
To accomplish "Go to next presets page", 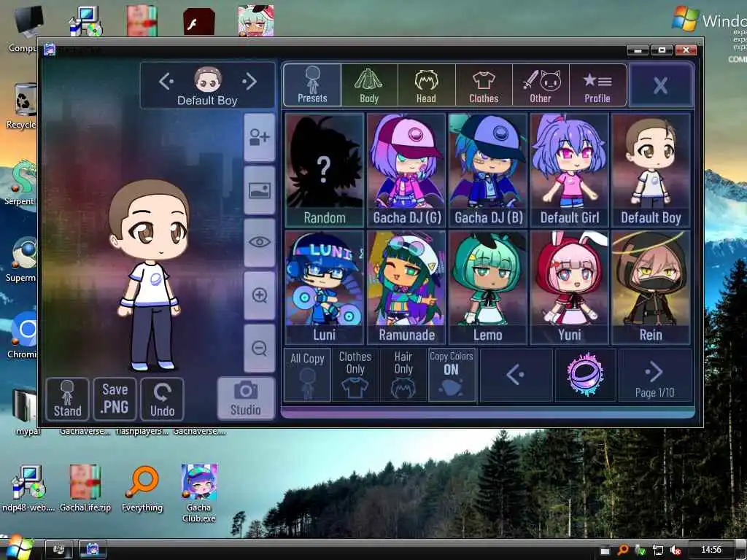I will (654, 376).
